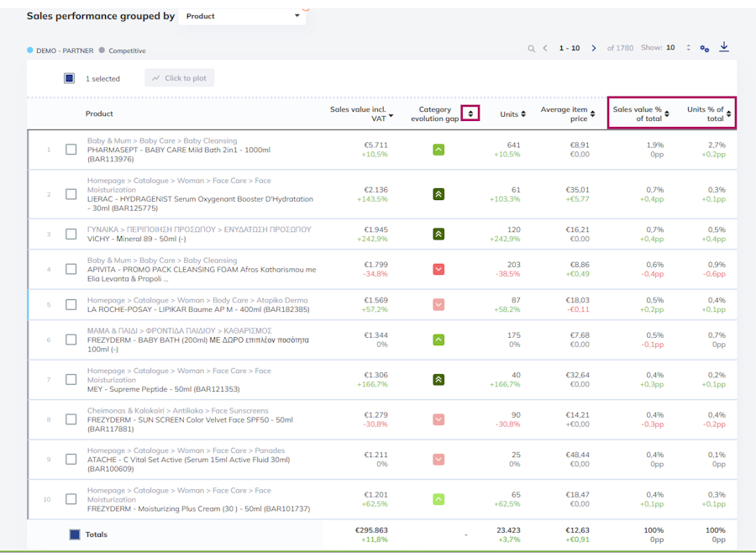
Task: Click the search magnifier icon above table
Action: pyautogui.click(x=531, y=48)
